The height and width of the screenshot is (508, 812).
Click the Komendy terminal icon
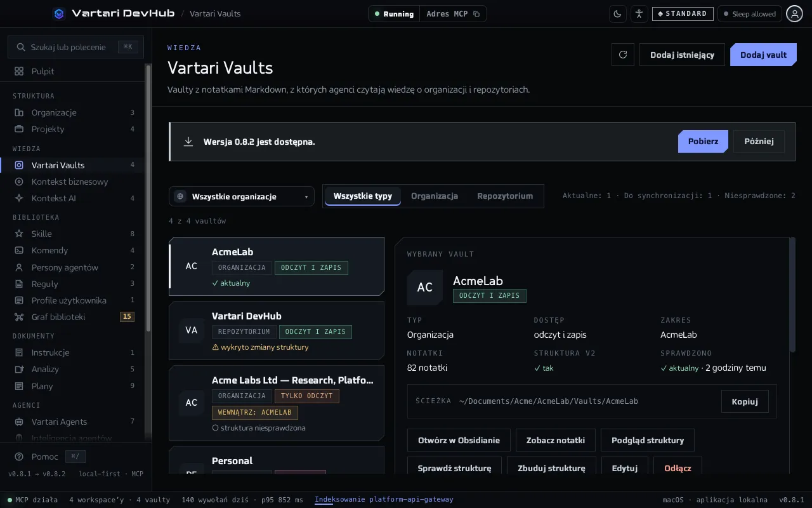click(19, 250)
